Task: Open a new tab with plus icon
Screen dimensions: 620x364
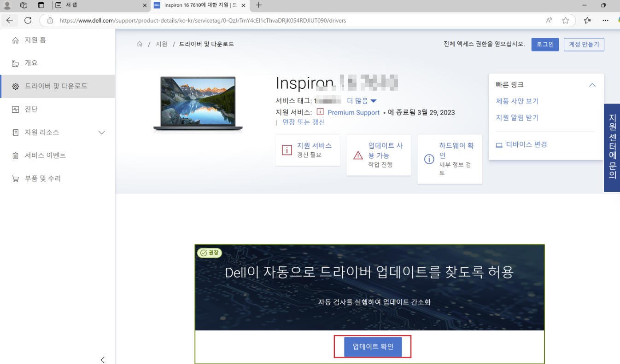Action: pos(258,6)
